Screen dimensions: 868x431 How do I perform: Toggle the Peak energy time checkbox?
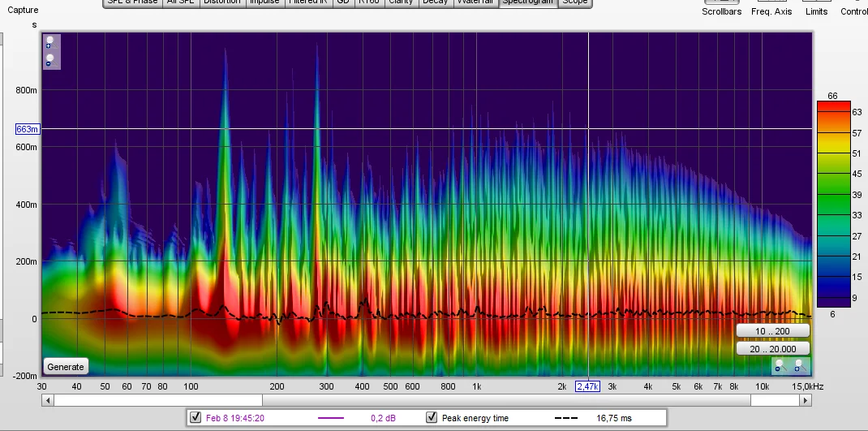[432, 418]
